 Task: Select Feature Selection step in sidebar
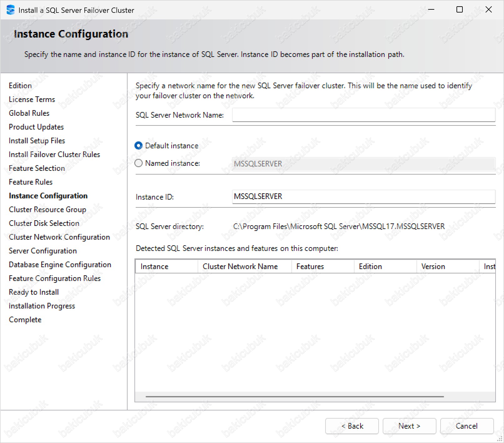coord(37,168)
